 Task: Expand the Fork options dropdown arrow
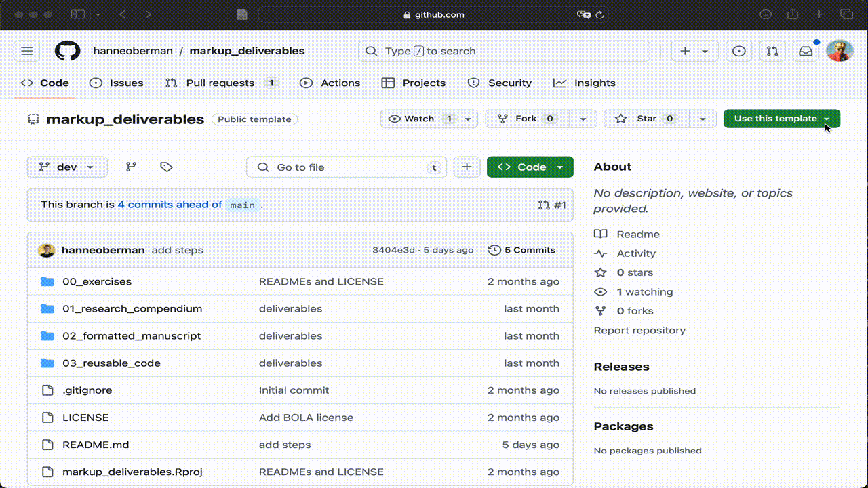[583, 119]
